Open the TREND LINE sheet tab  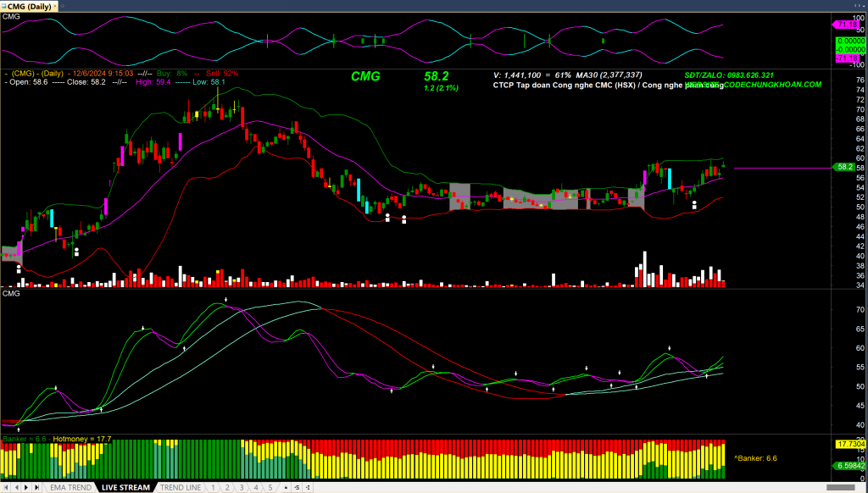coord(181,487)
